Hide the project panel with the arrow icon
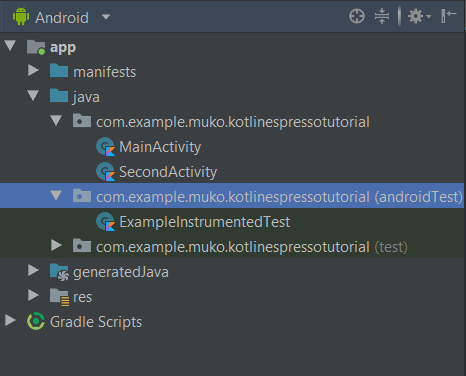The image size is (466, 376). [448, 16]
